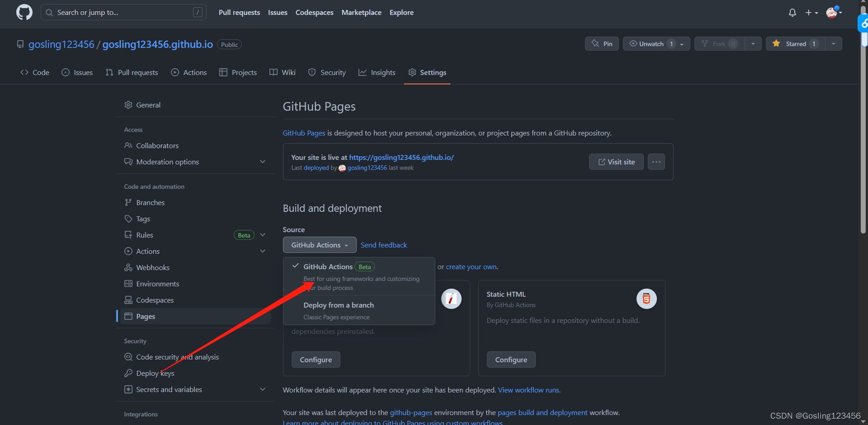Click the repository book icon
Screen dimensions: 868x425
(20, 44)
